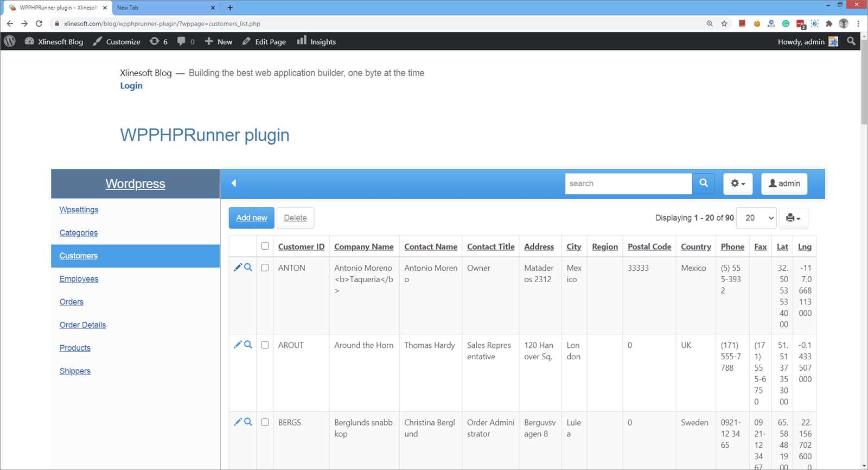Open Chrome three-dot menu
This screenshot has height=470, width=868.
click(858, 23)
